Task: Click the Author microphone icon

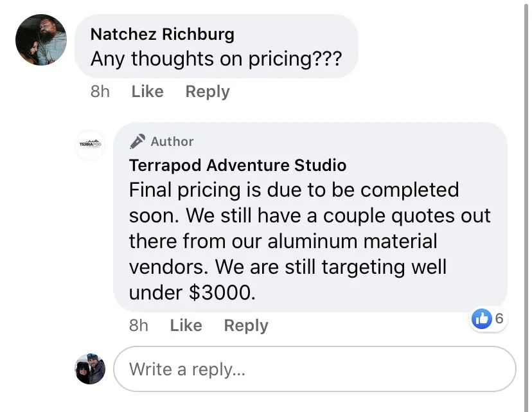Action: [x=137, y=141]
